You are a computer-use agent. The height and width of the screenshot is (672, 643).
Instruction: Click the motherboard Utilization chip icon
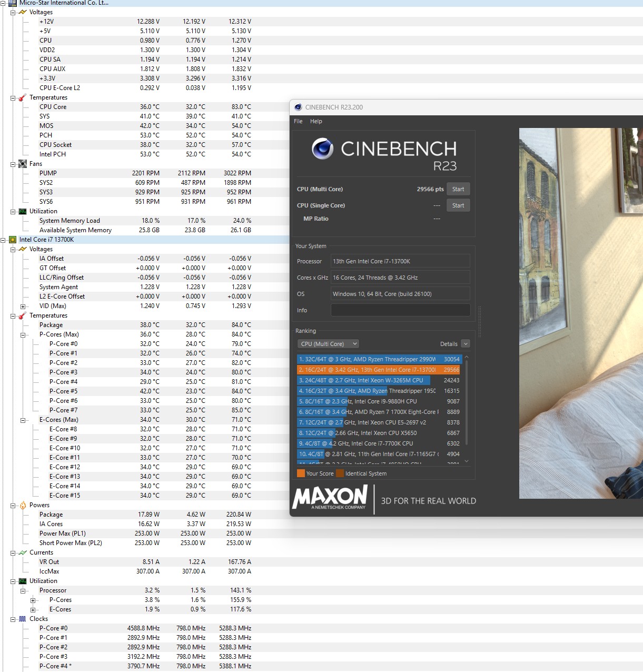point(23,211)
